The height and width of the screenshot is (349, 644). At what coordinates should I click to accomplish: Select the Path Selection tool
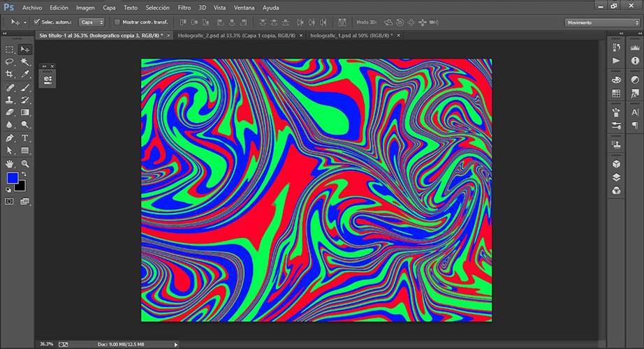10,150
